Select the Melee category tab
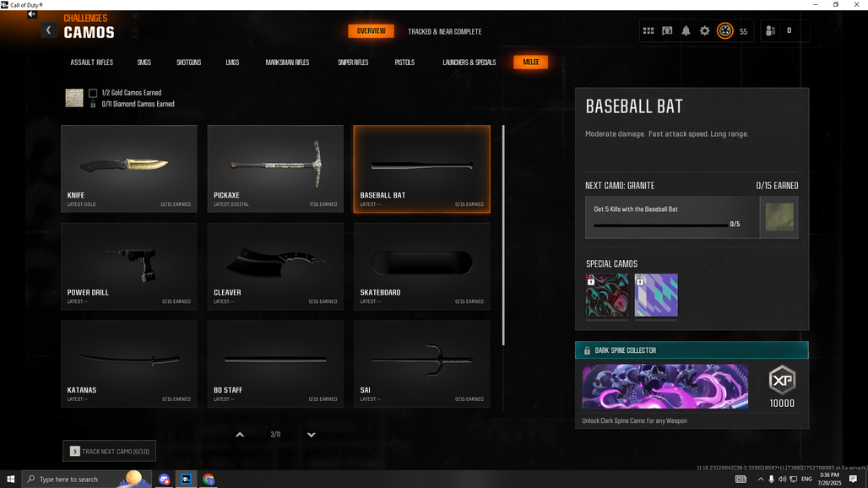868x488 pixels. point(531,62)
